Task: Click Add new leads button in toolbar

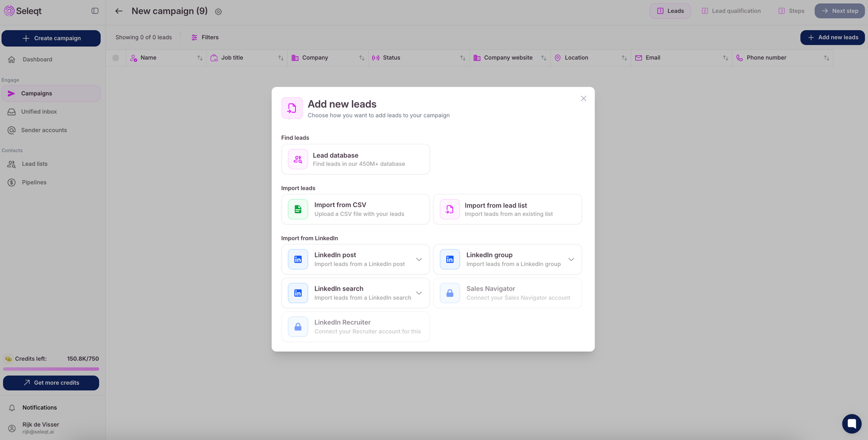Action: [x=832, y=37]
